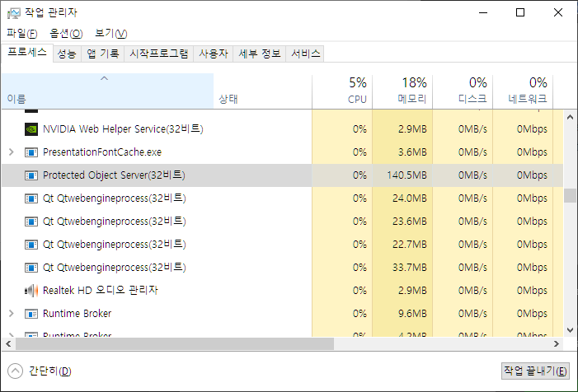Click the PresentationFontCache.exe process icon
This screenshot has height=392, width=578.
[x=31, y=152]
